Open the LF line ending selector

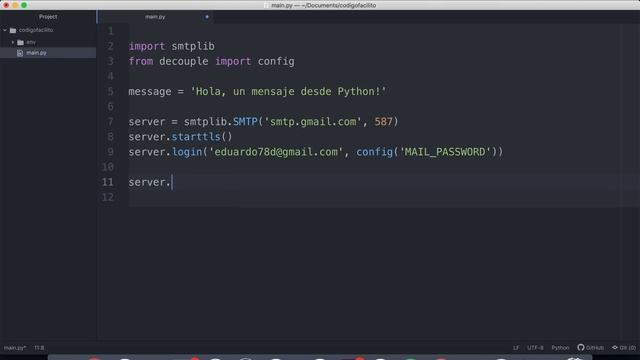[x=516, y=348]
